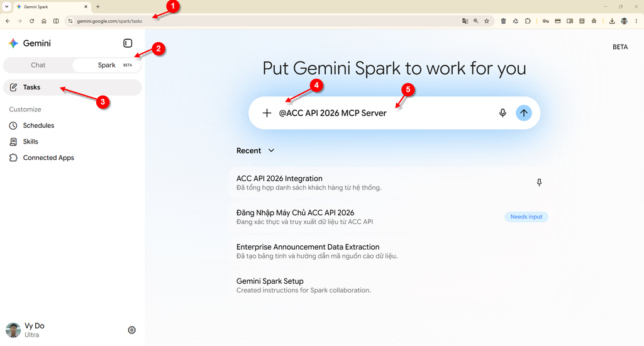Open the zoom magnifier in address bar
The height and width of the screenshot is (346, 644).
[475, 21]
